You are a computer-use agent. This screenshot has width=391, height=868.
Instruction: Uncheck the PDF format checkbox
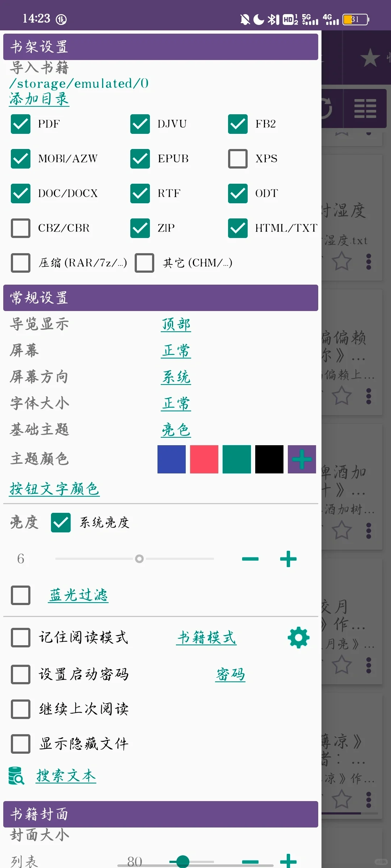21,124
